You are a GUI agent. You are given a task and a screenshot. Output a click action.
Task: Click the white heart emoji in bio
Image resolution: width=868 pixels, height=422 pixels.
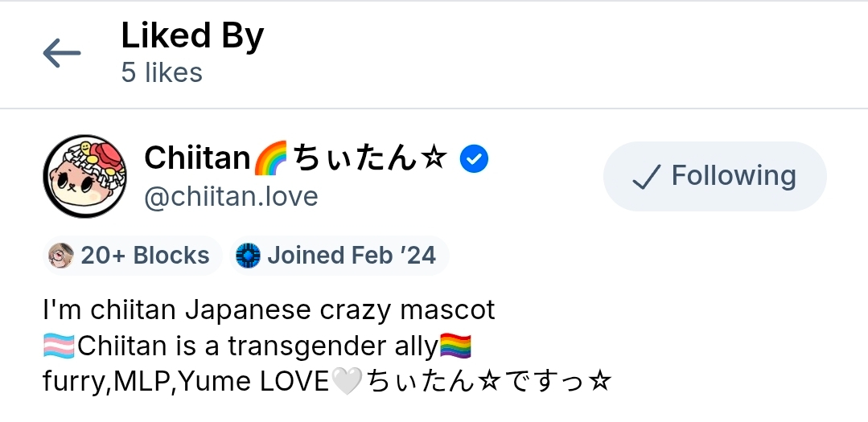coord(347,381)
